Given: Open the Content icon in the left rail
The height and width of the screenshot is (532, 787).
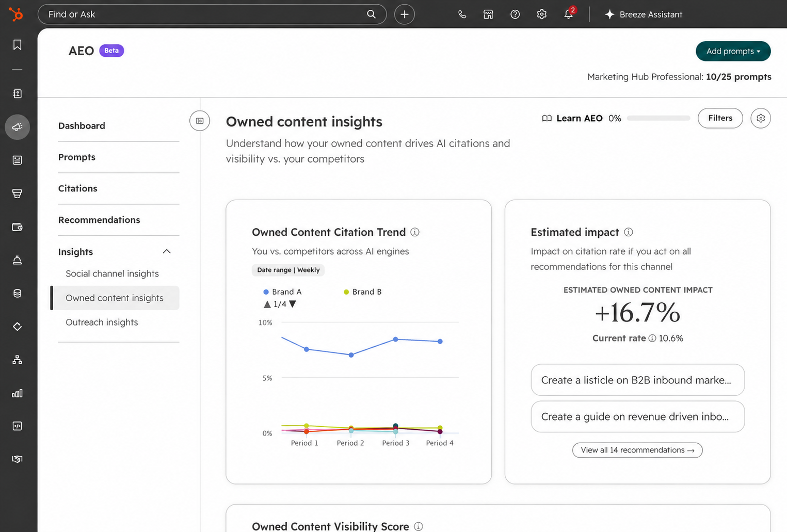Looking at the screenshot, I should (x=18, y=160).
